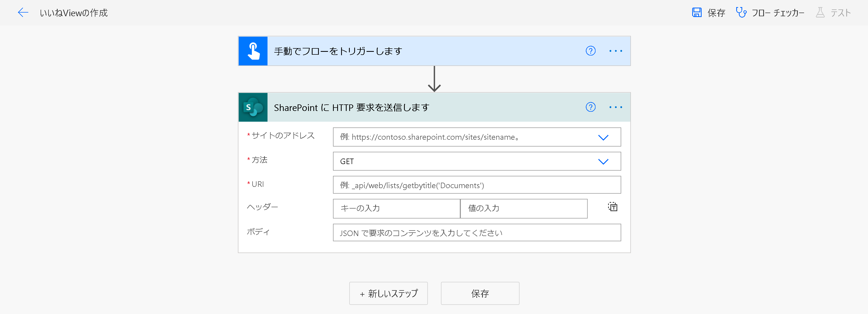Screen dimensions: 868x314
Task: Open help for manual trigger step
Action: pyautogui.click(x=590, y=51)
